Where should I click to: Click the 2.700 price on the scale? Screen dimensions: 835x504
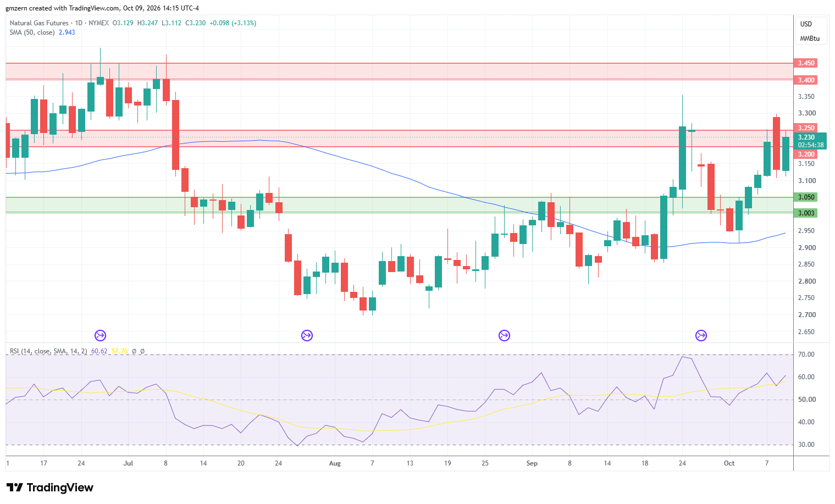pos(806,315)
